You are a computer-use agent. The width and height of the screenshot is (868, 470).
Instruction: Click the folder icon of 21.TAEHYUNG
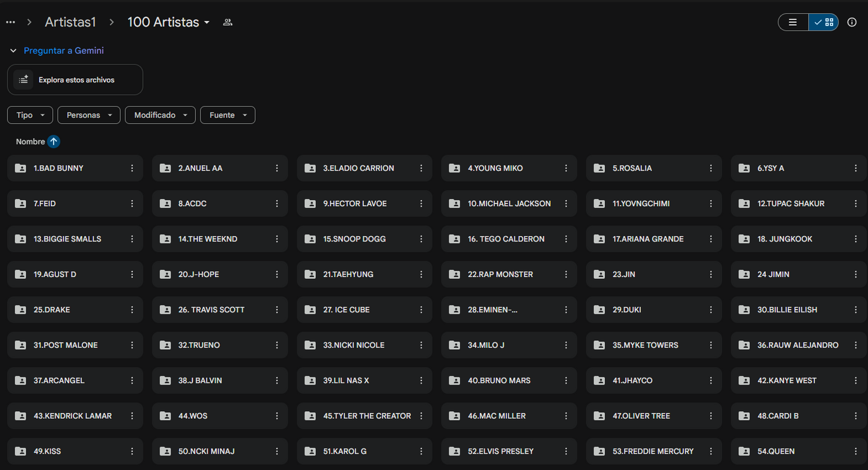310,275
